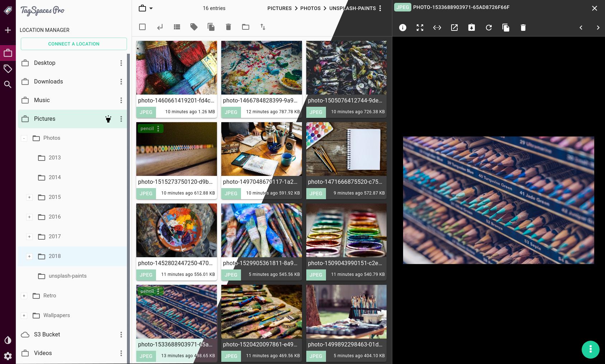Expand the 2016 folder in the directory tree

[x=29, y=217]
